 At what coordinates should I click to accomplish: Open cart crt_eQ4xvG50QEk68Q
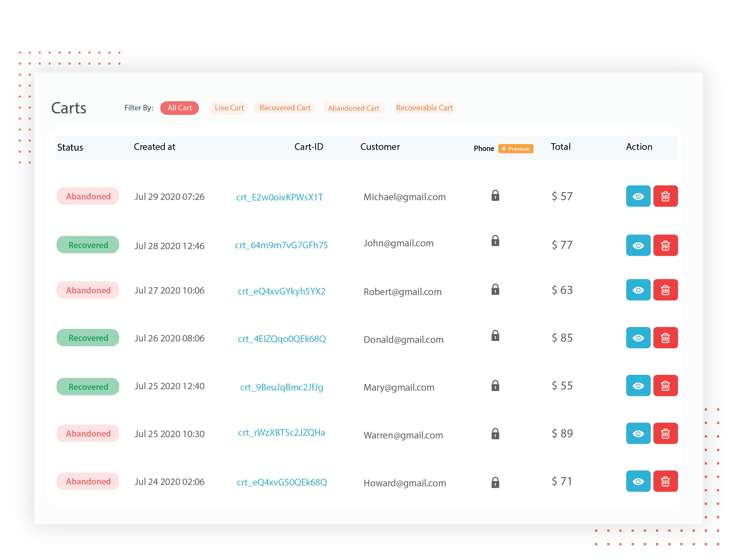click(x=282, y=482)
